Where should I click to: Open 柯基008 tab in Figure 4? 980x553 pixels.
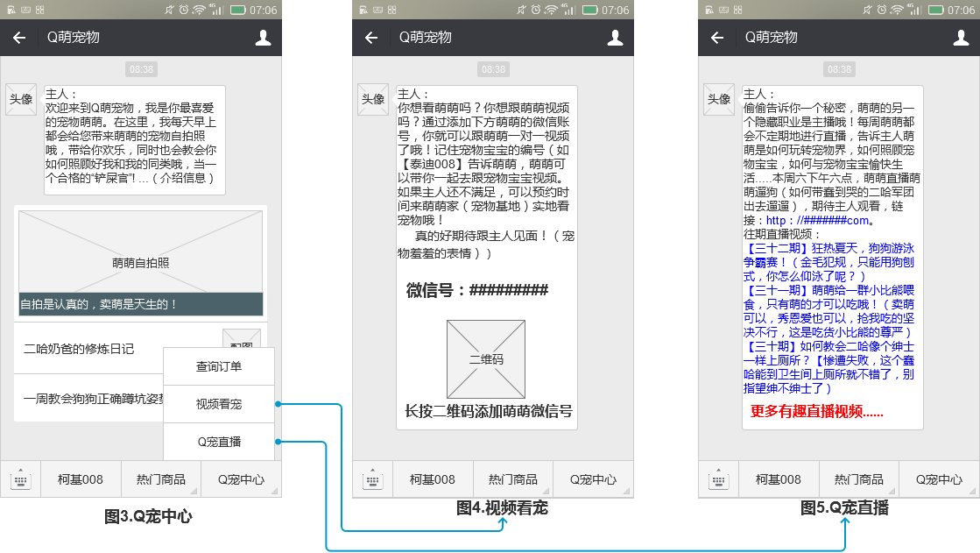coord(433,479)
